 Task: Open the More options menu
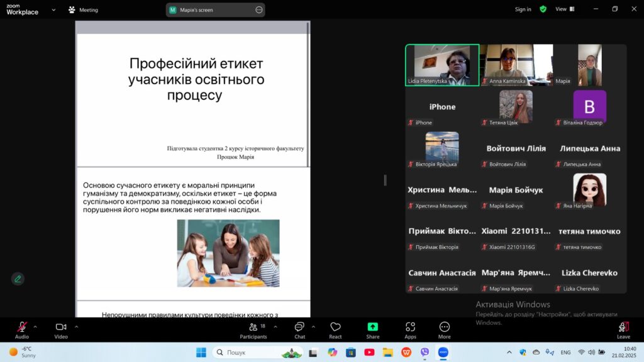445,329
